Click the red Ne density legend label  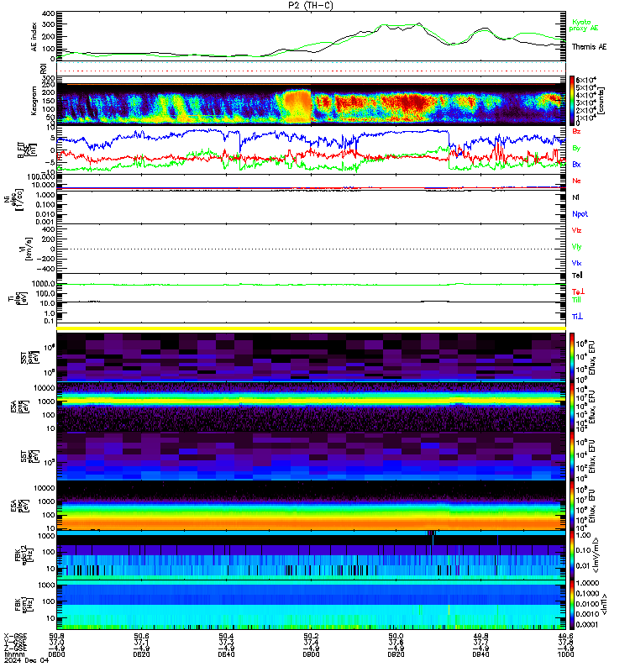point(576,181)
